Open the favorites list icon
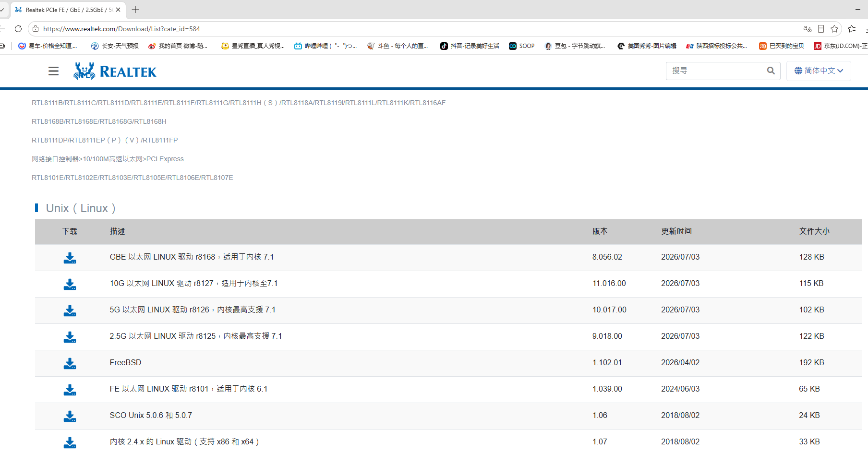This screenshot has width=868, height=465. coord(852,29)
